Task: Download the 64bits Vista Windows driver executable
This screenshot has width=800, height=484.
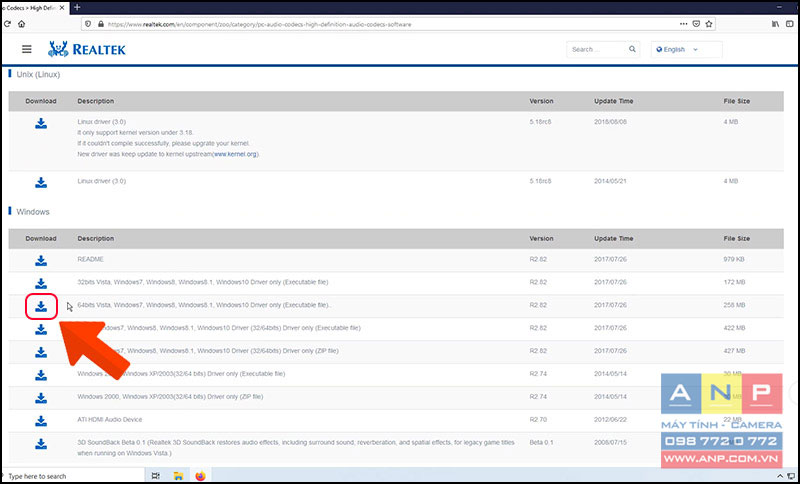Action: click(x=41, y=307)
